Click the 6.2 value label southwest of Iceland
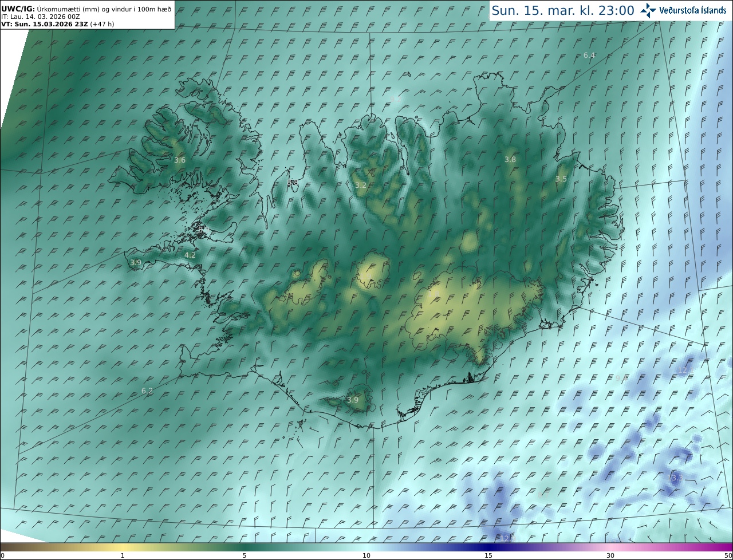The height and width of the screenshot is (560, 733). [x=147, y=391]
